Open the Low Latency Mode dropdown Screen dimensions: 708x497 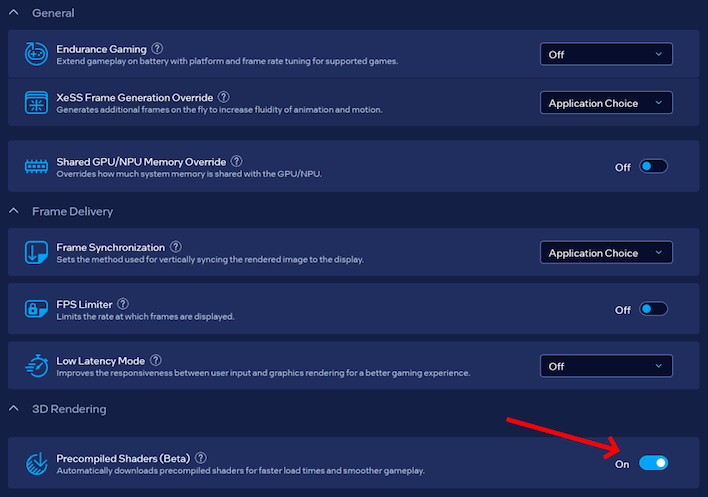click(x=606, y=366)
